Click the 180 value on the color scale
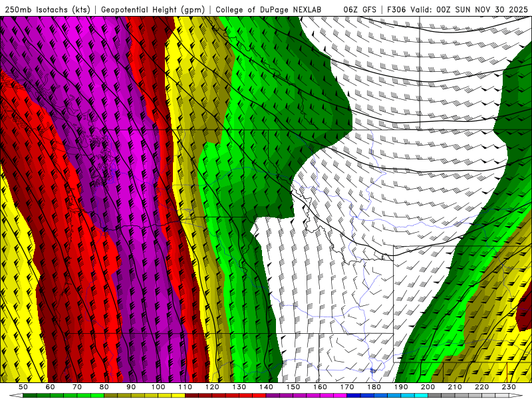The image size is (532, 399). [x=374, y=387]
